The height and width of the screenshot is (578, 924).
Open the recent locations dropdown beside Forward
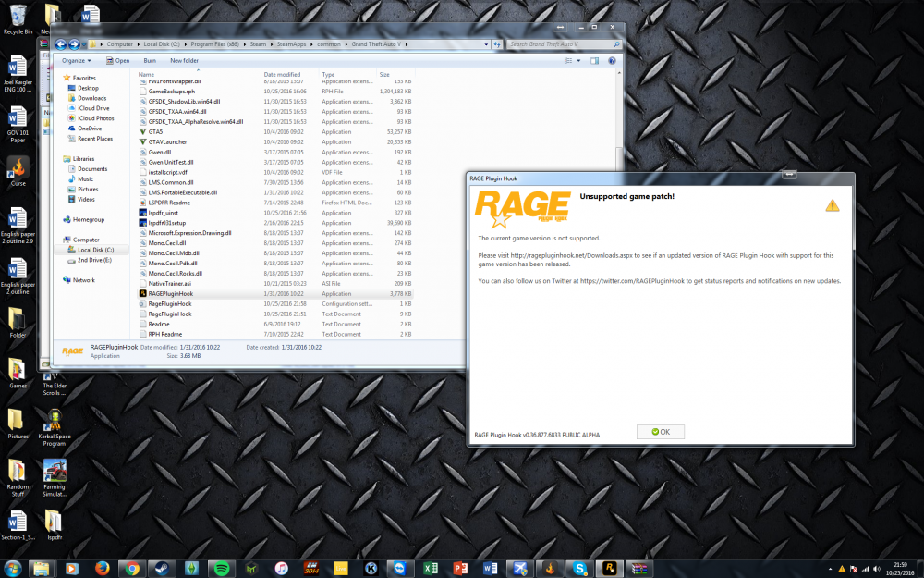(84, 44)
